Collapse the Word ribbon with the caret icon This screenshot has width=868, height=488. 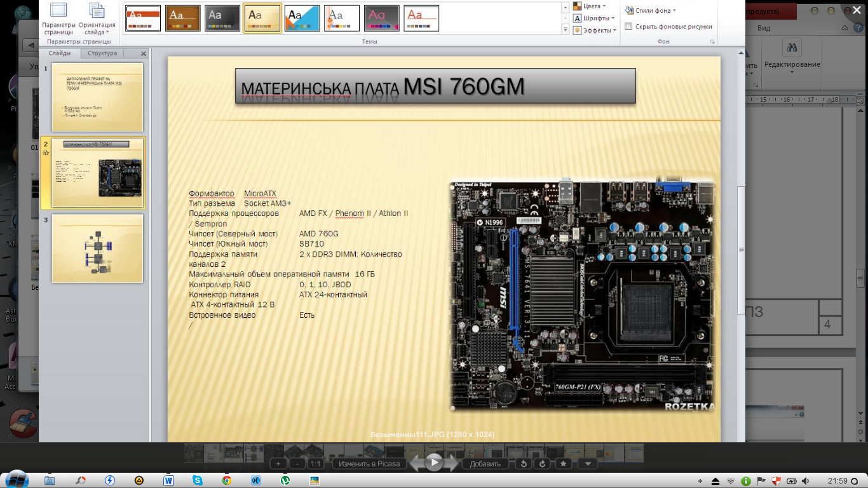tap(845, 28)
